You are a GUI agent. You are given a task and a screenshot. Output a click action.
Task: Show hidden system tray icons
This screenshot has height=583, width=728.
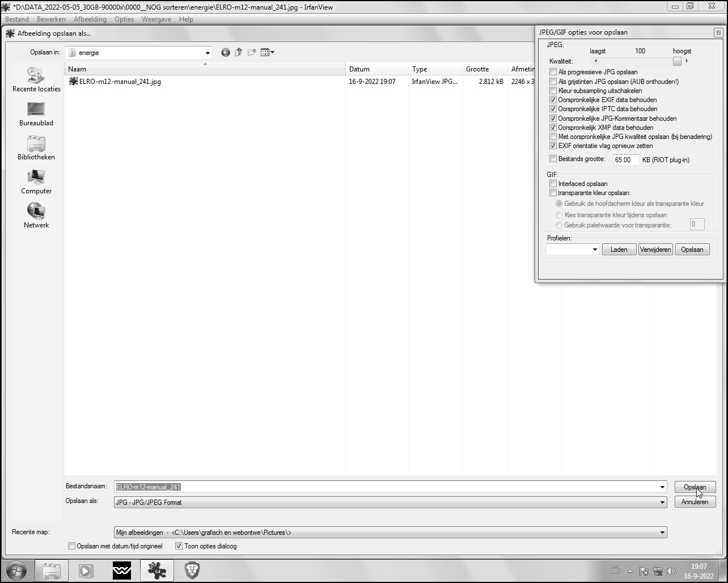[630, 571]
